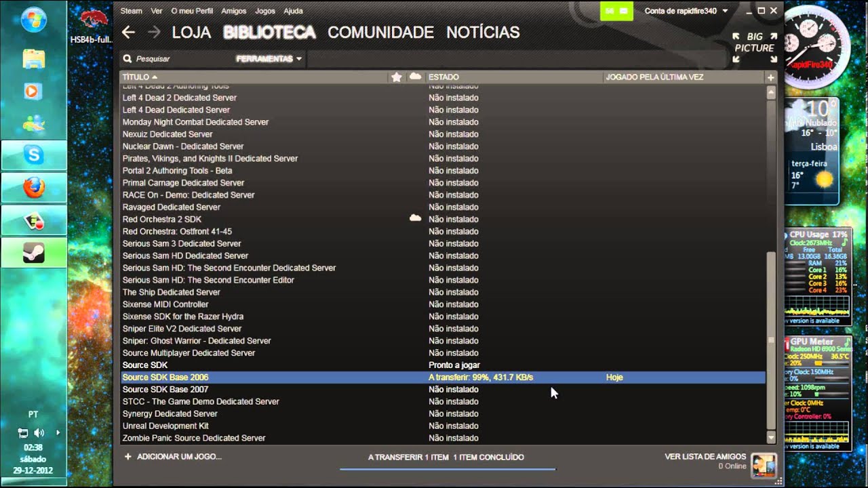The image size is (868, 488).
Task: Go back with the left arrow
Action: [128, 32]
